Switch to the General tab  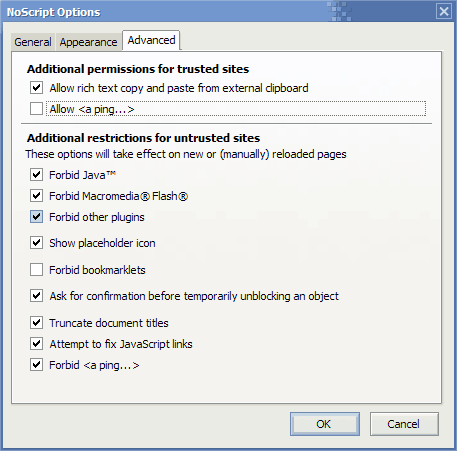pyautogui.click(x=33, y=42)
